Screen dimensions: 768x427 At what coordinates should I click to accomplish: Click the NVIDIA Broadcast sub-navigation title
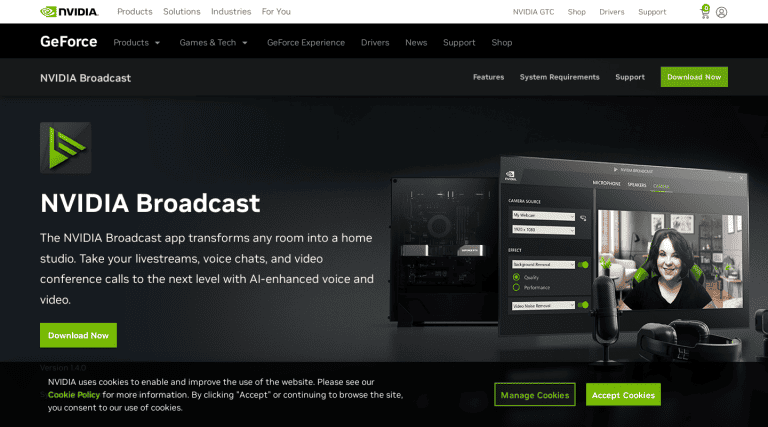[85, 78]
